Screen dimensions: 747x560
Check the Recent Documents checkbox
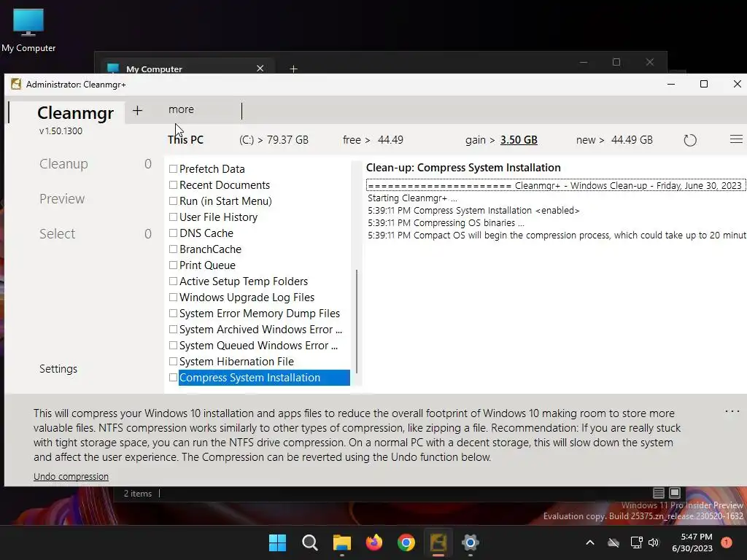(x=174, y=184)
